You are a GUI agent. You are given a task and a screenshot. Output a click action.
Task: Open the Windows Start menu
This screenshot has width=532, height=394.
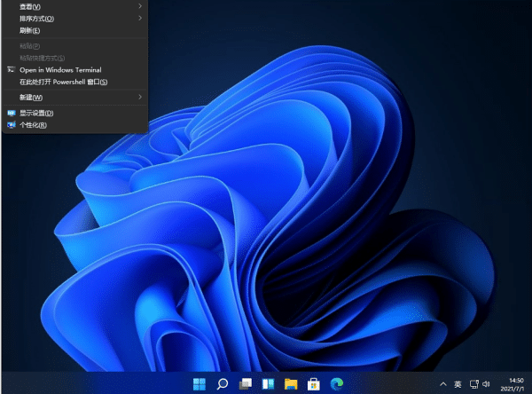199,383
